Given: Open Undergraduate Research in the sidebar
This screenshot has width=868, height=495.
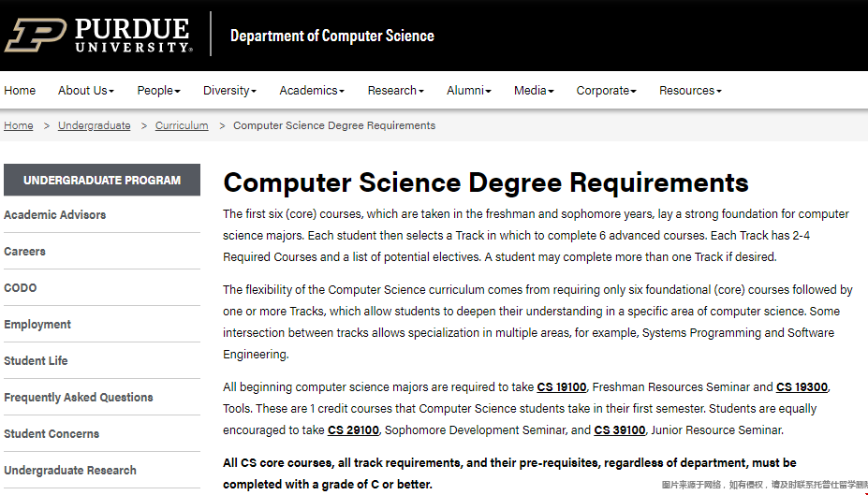Looking at the screenshot, I should click(x=69, y=470).
